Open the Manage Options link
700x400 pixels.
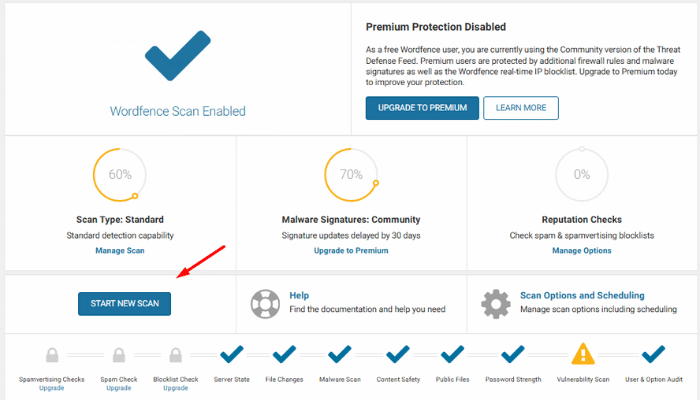pyautogui.click(x=582, y=250)
